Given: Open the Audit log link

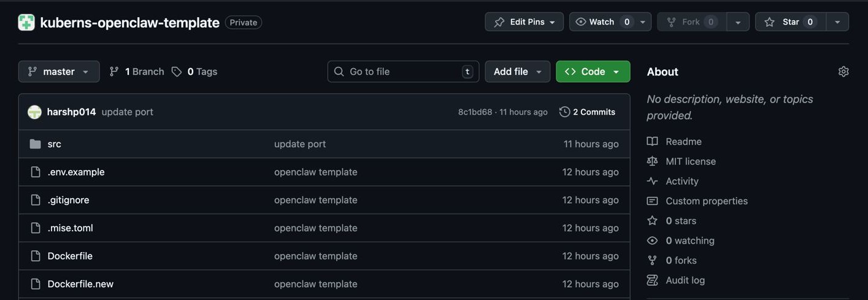Looking at the screenshot, I should (685, 280).
